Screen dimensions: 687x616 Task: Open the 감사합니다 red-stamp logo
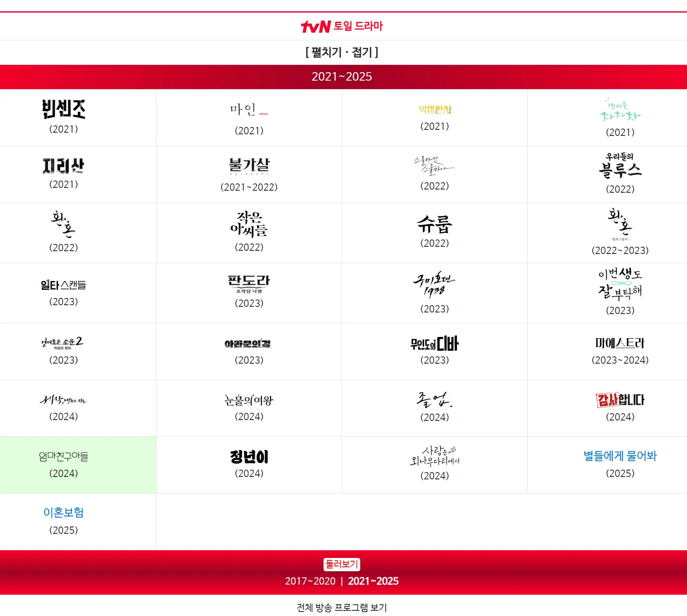(x=620, y=400)
